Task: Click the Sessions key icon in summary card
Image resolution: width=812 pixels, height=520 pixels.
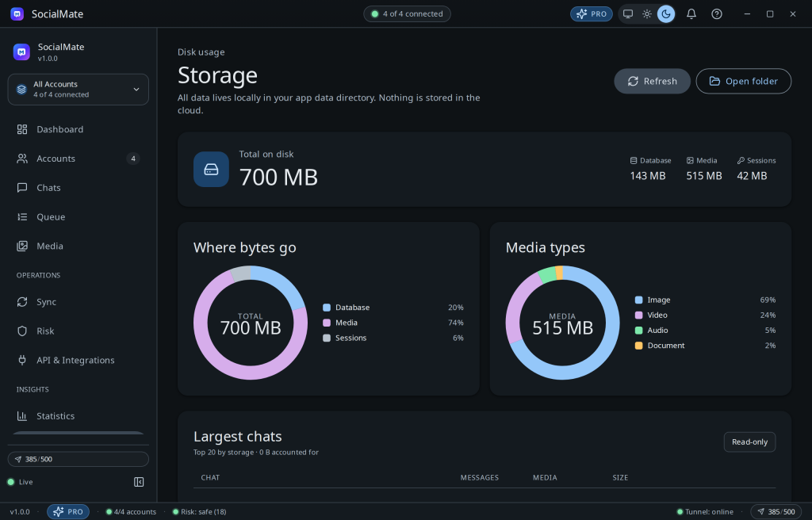Action: point(741,161)
